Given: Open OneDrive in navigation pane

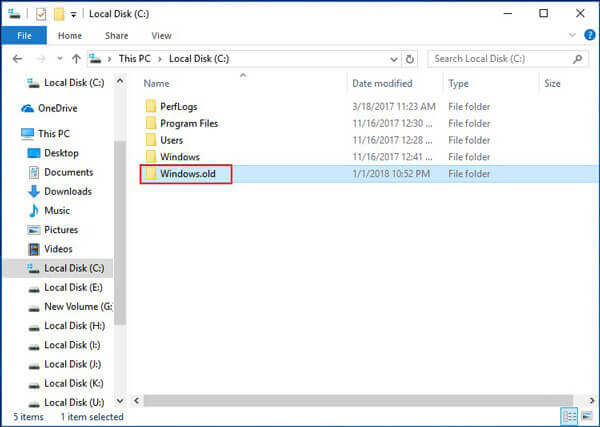Looking at the screenshot, I should click(57, 108).
